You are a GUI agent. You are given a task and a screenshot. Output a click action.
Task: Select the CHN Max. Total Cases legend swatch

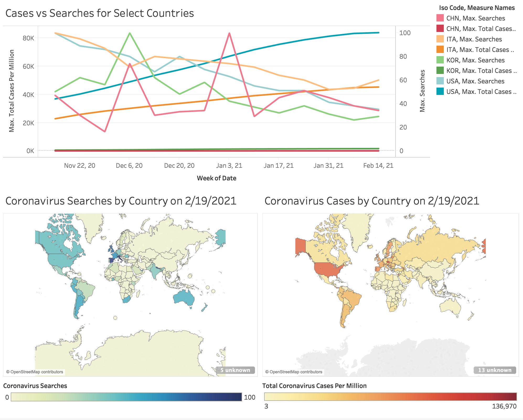[440, 29]
